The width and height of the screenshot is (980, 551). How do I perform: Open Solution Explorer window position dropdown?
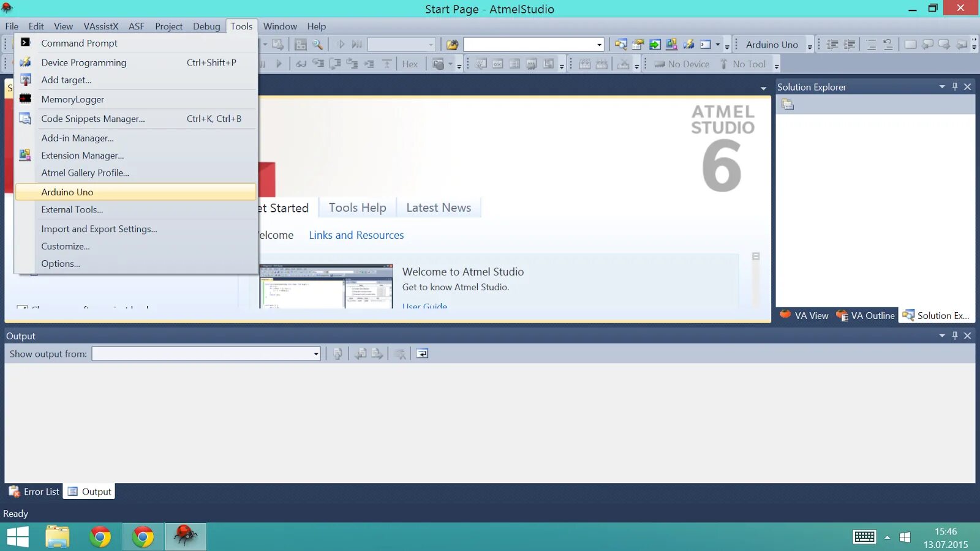click(942, 87)
